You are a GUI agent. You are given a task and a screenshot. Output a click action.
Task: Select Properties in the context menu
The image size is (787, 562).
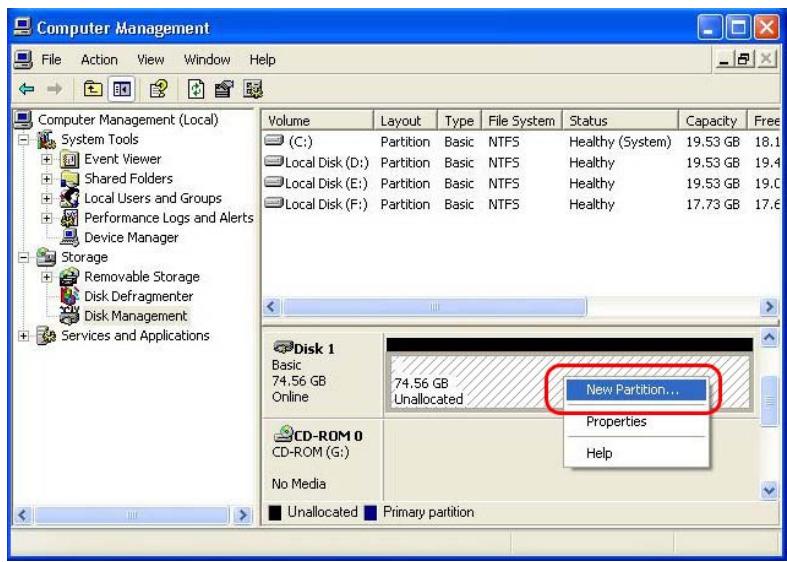click(615, 422)
